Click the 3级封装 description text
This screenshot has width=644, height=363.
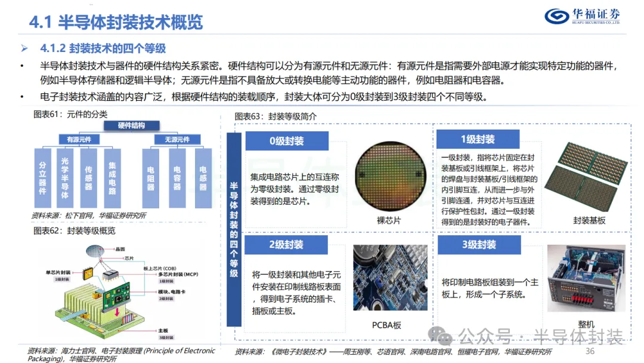click(x=490, y=288)
